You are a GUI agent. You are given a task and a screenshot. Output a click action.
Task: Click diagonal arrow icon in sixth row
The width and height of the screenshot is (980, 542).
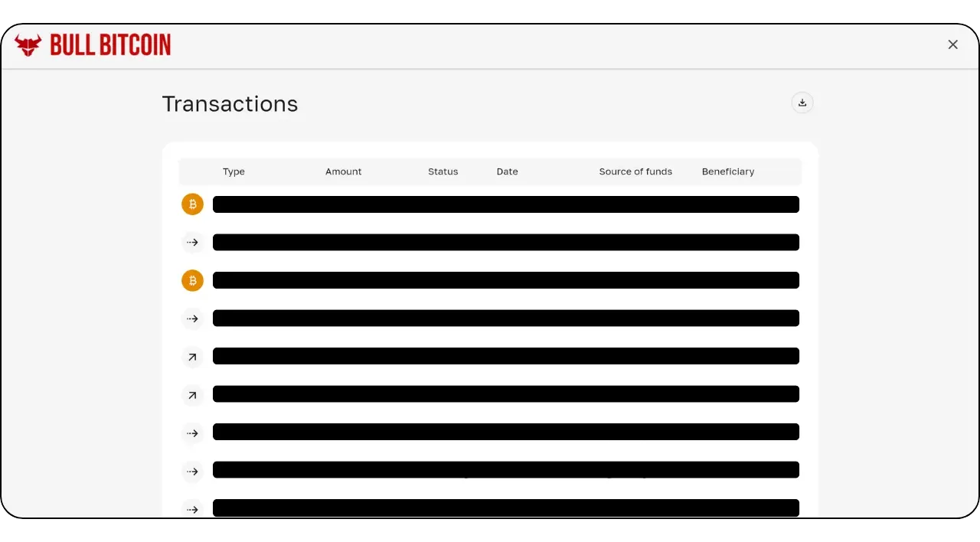click(x=192, y=395)
